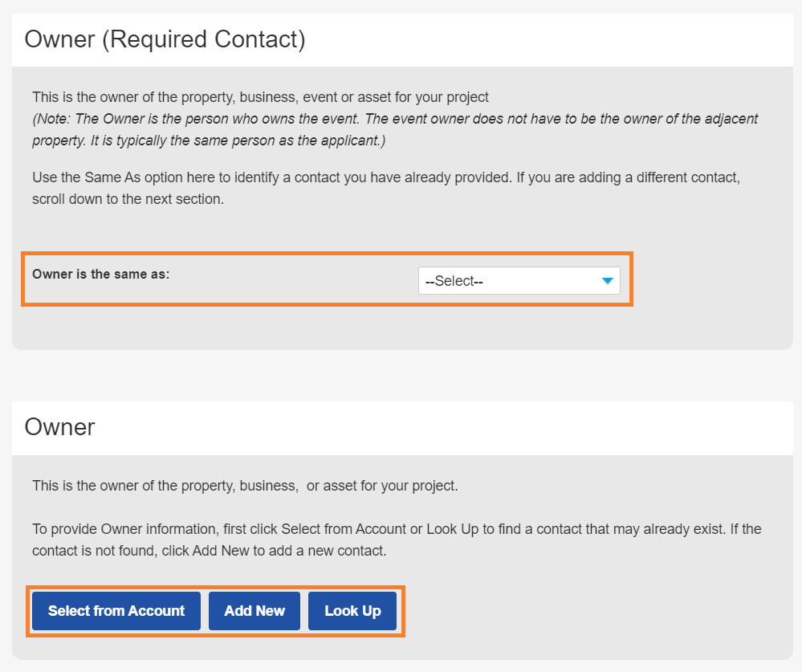802x672 pixels.
Task: Click the italic note about the event owner
Action: click(x=395, y=119)
